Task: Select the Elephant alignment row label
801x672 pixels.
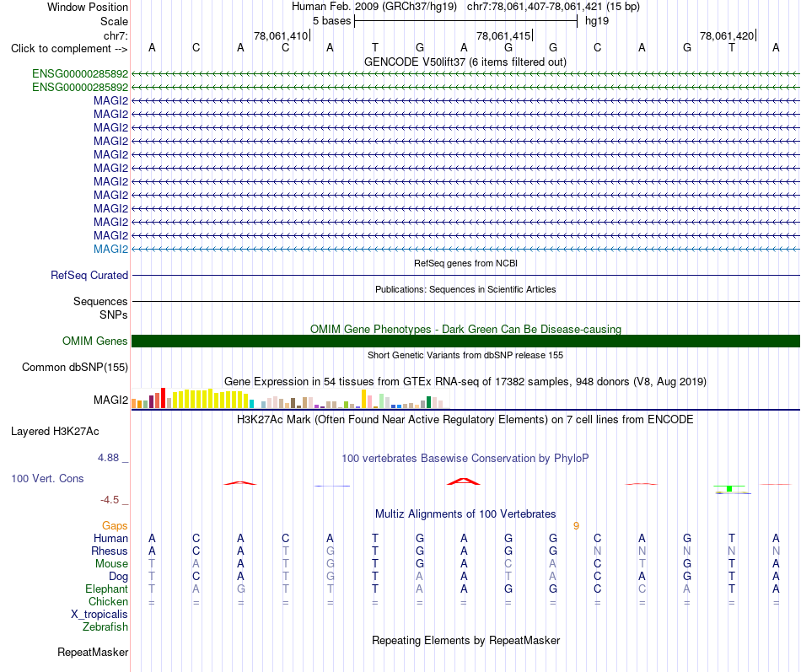Action: pos(106,589)
